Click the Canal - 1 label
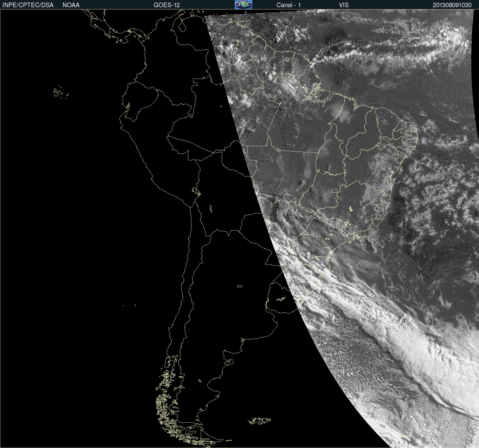479x448 pixels. click(289, 5)
